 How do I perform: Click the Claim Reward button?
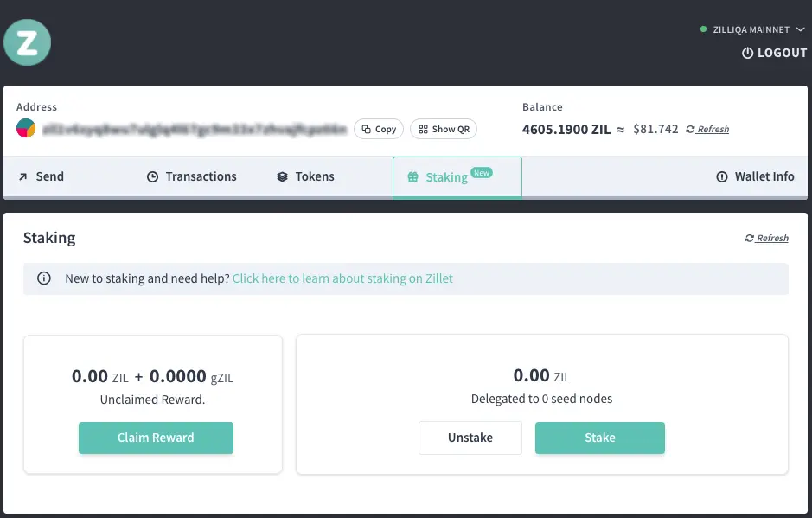156,438
